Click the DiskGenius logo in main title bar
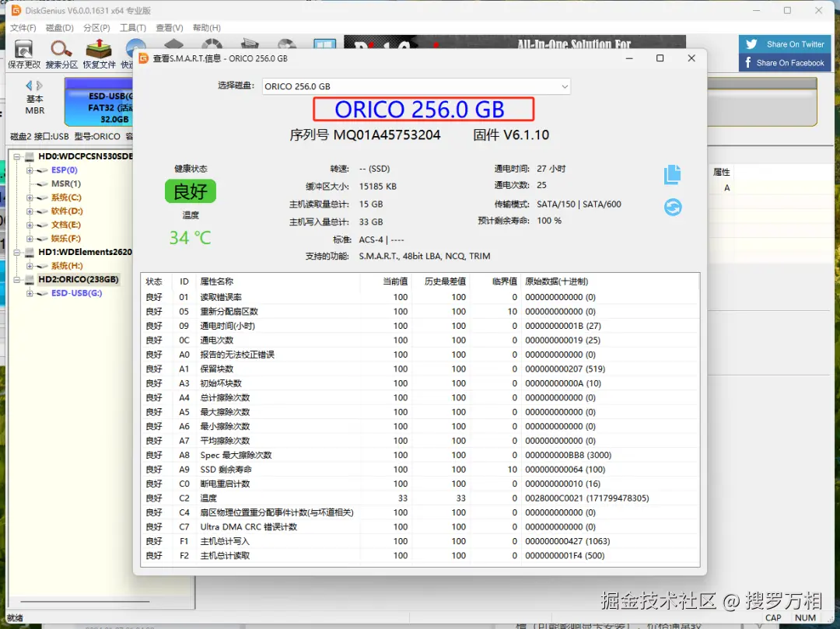 16,10
